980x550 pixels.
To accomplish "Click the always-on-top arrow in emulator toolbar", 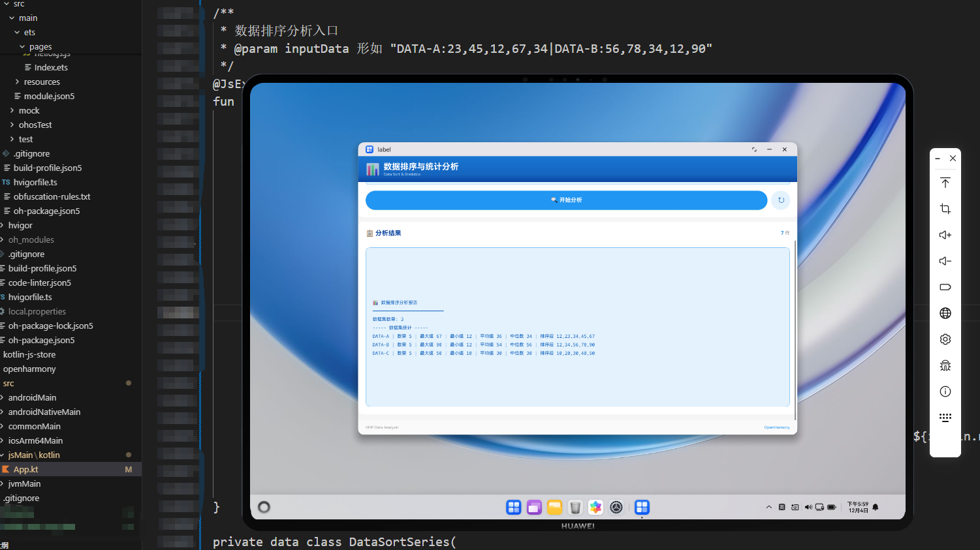I will [x=945, y=183].
